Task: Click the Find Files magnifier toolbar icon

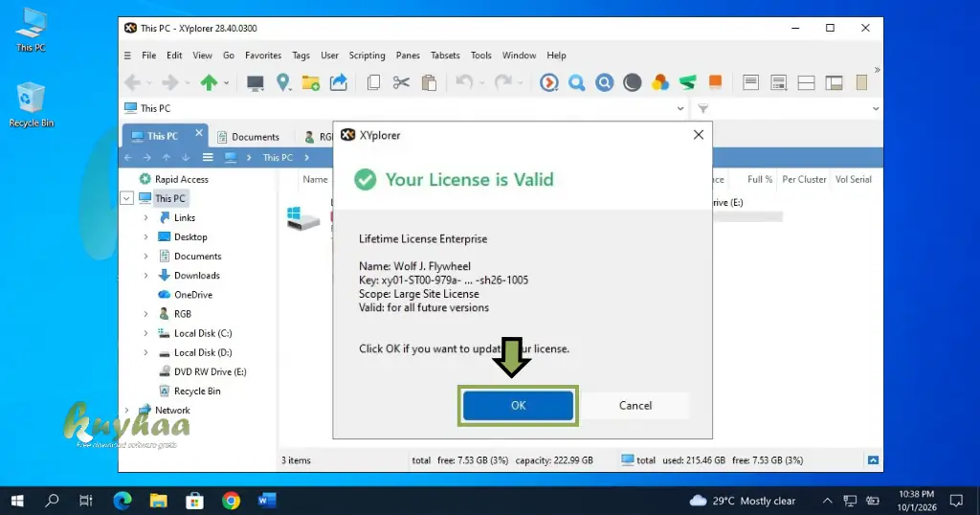Action: [x=576, y=82]
